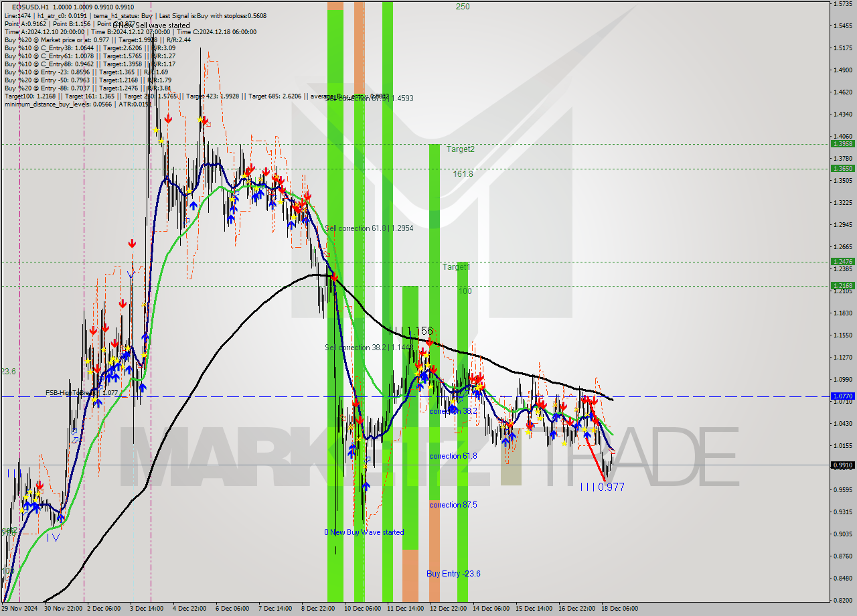This screenshot has width=857, height=616.
Task: Click the 1.1550 price axis label
Action: click(x=843, y=335)
